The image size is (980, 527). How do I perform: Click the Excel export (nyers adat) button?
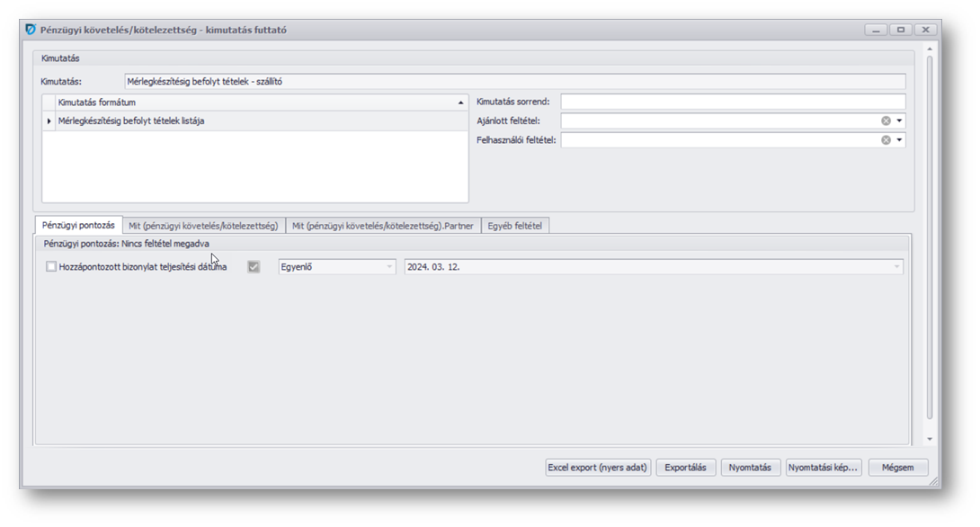tap(598, 468)
